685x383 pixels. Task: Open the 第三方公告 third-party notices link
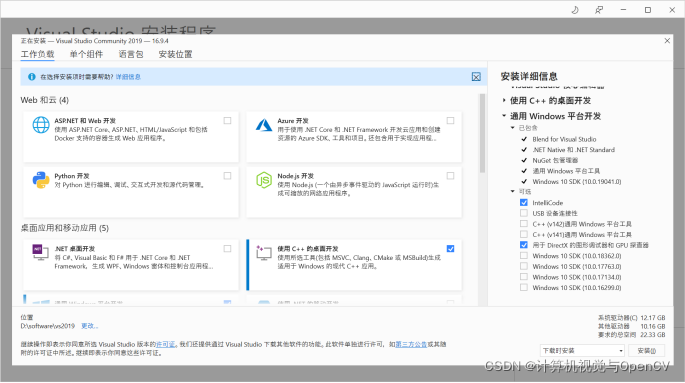(411, 345)
